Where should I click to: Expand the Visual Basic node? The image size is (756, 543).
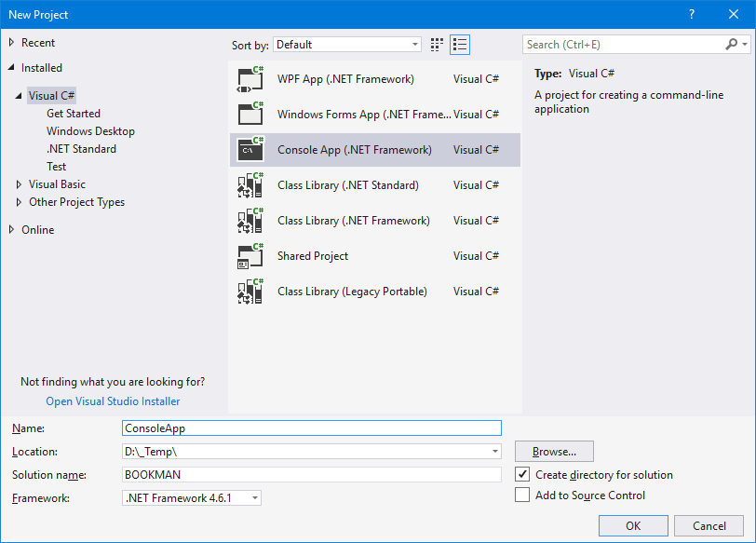pyautogui.click(x=19, y=184)
